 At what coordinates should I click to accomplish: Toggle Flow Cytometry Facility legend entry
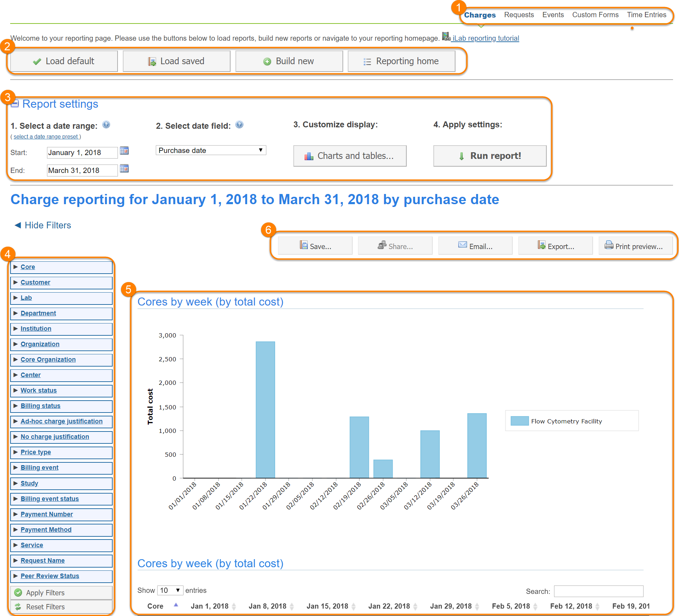coord(566,421)
